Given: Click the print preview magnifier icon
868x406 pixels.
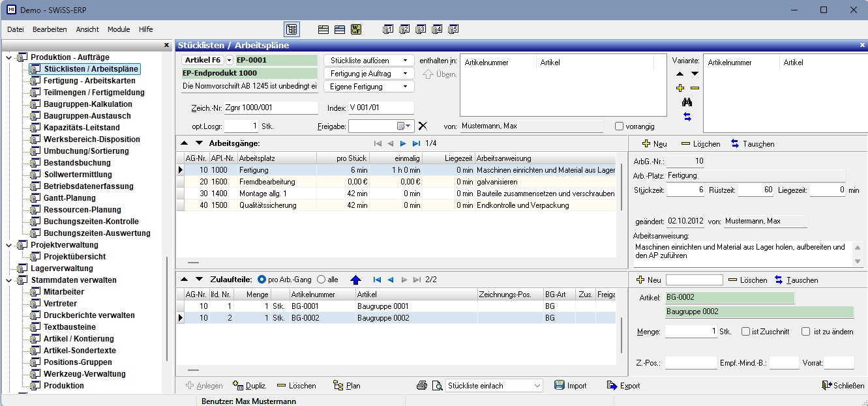Looking at the screenshot, I should tap(437, 386).
